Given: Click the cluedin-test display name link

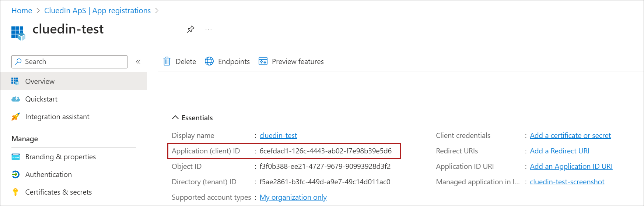Looking at the screenshot, I should (278, 135).
